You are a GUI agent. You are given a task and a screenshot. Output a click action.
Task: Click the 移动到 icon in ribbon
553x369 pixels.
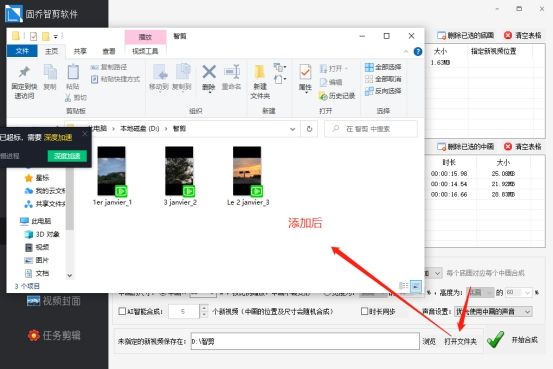point(160,72)
